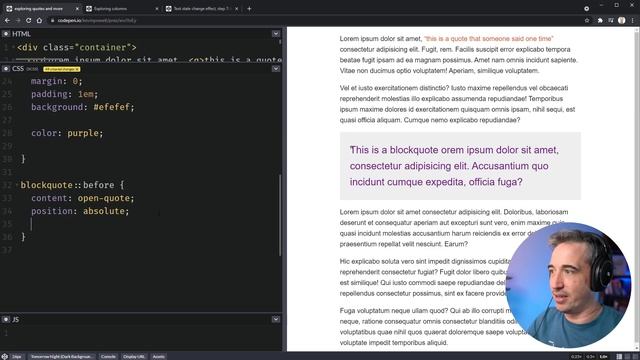Image resolution: width=640 pixels, height=360 pixels.
Task: Click the 'Vel et iusto exercitationem' paragraph
Action: click(458, 104)
